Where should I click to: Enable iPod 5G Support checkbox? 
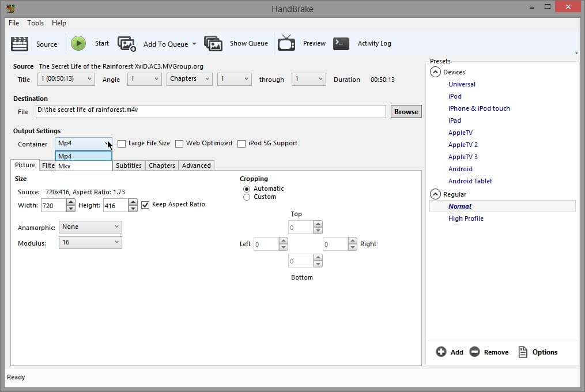click(241, 144)
